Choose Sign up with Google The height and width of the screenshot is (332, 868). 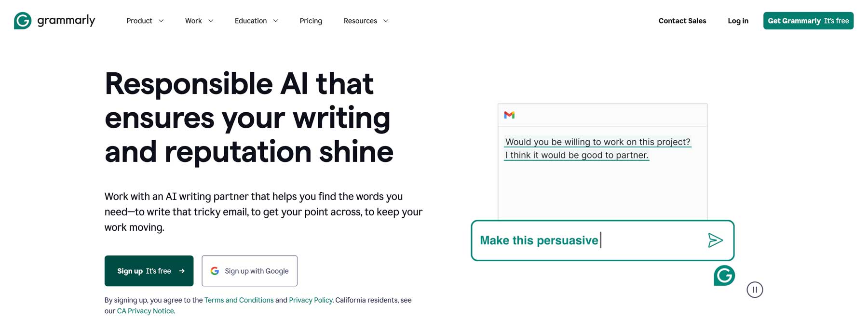[249, 270]
